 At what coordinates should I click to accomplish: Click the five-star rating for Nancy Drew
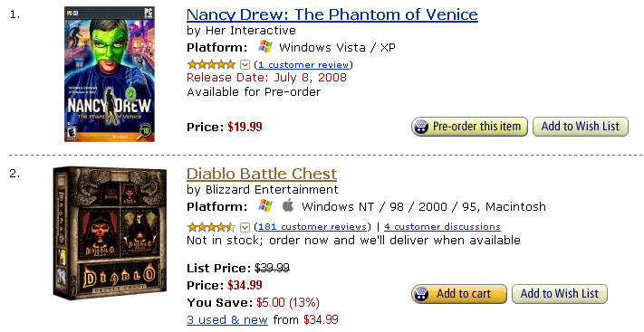(x=211, y=65)
